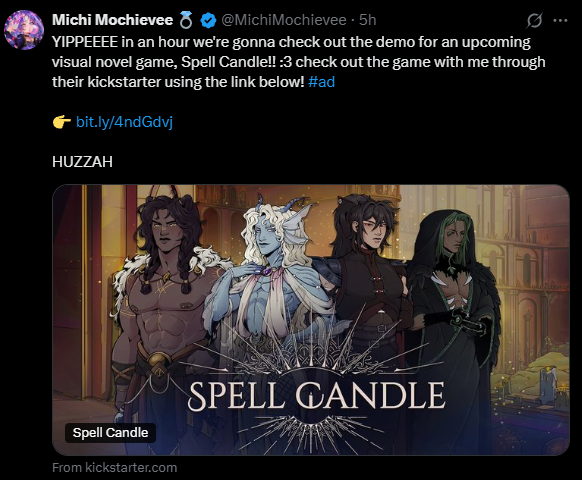The image size is (582, 480).
Task: Open the Michi Mochievee display name
Action: pos(112,20)
